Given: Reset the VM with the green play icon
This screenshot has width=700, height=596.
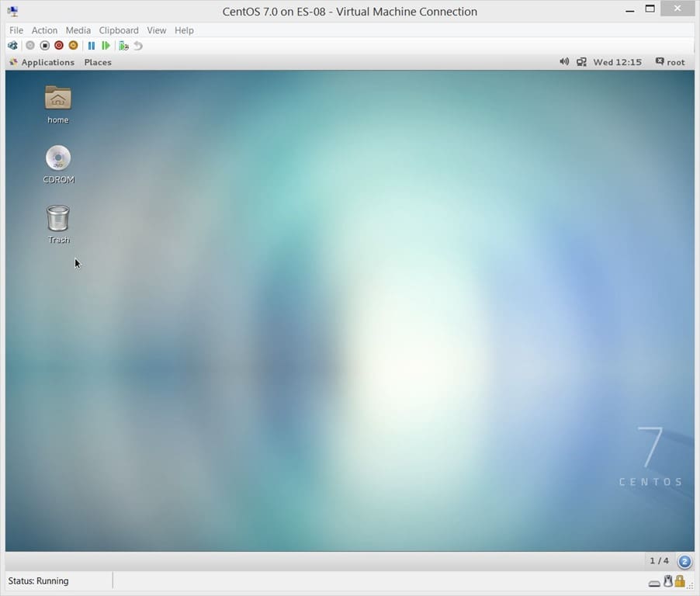Looking at the screenshot, I should [106, 46].
